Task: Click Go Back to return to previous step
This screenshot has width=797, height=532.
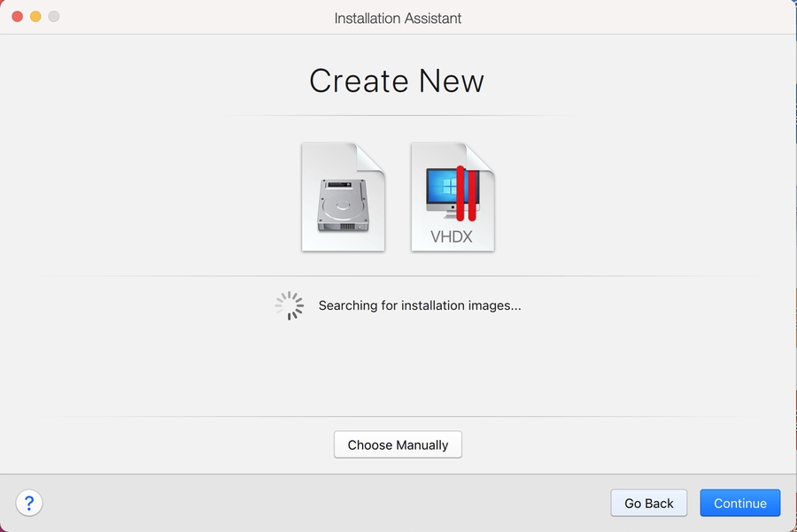Action: click(648, 503)
